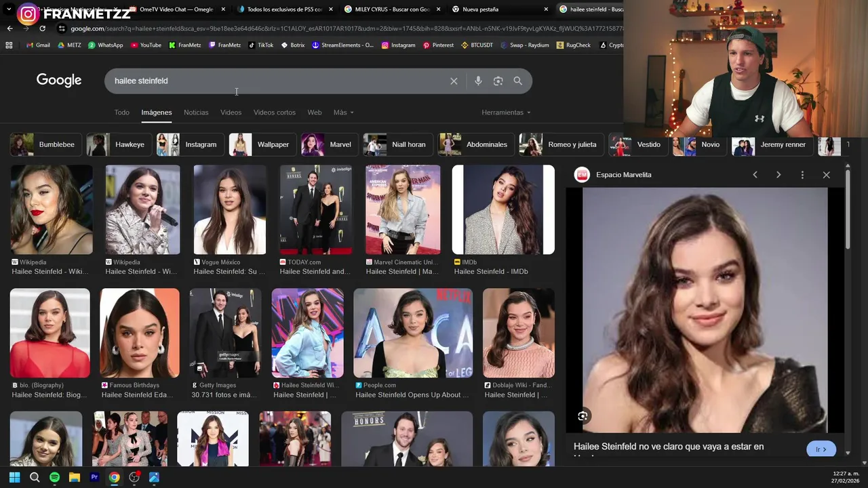The image size is (868, 488).
Task: Show previous image in preview panel
Action: coord(755,175)
